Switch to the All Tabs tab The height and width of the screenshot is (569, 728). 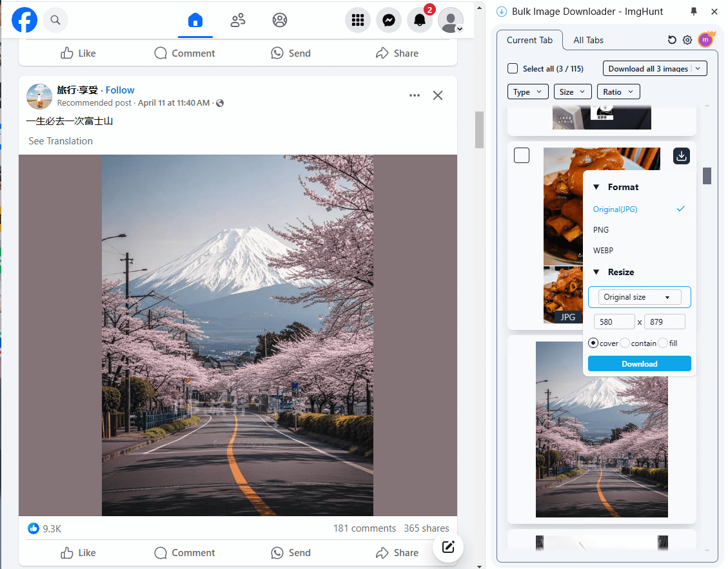[587, 39]
